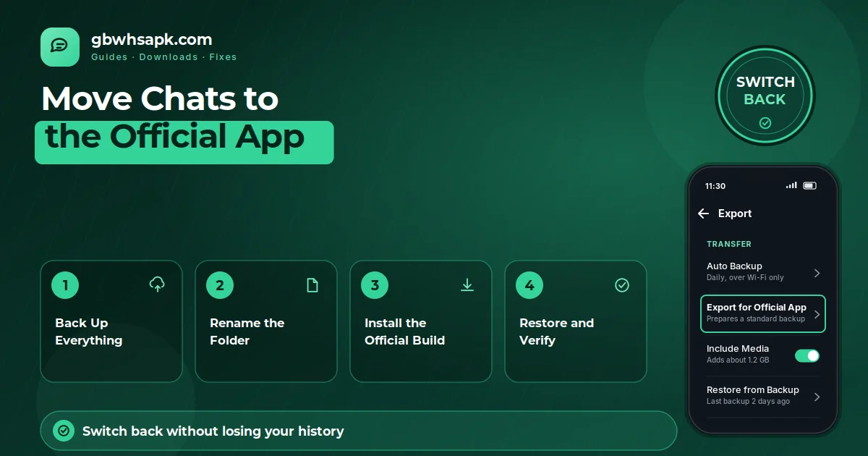Click Daily, over Wi-Fi only subtitle

[x=745, y=278]
